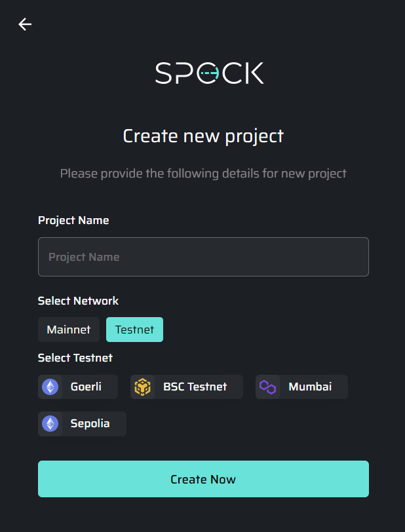Focus the Project Name input field
Image resolution: width=405 pixels, height=532 pixels.
(203, 257)
